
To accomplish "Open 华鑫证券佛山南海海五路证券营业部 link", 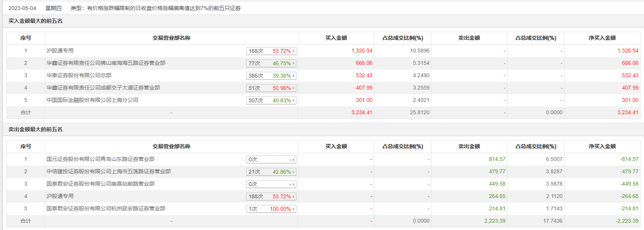I will [x=106, y=63].
